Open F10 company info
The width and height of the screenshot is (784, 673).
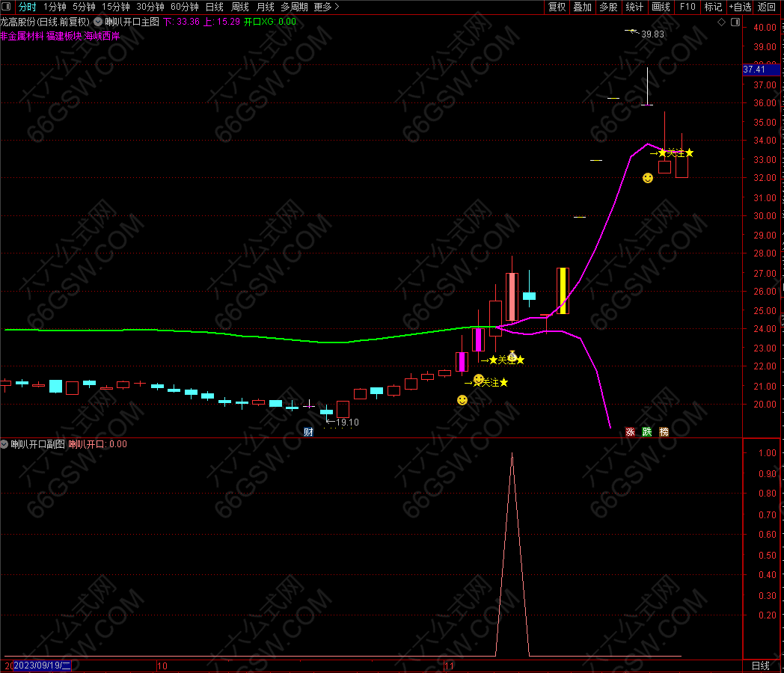point(687,7)
